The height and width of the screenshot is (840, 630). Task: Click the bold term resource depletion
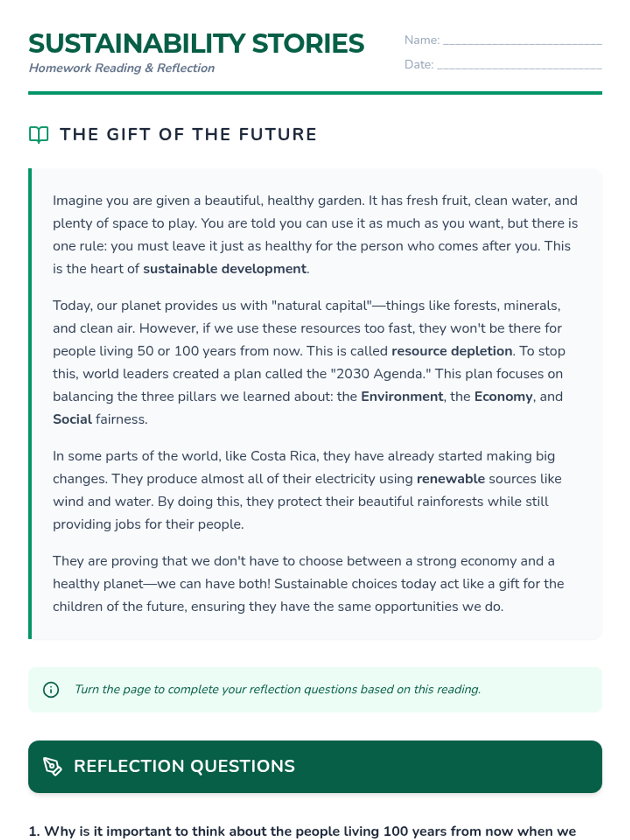coord(452,351)
